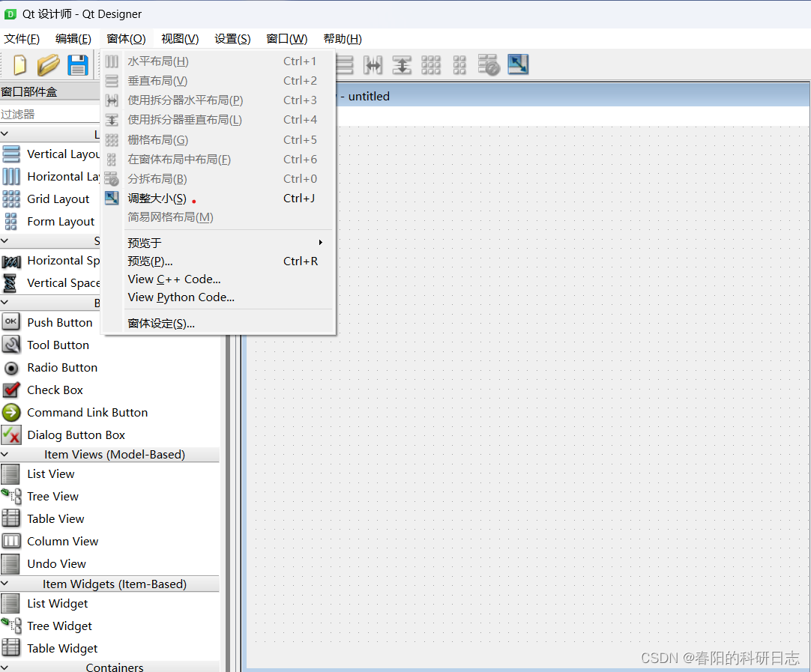Open the 窗口(W) menu
The width and height of the screenshot is (811, 672).
tap(287, 39)
